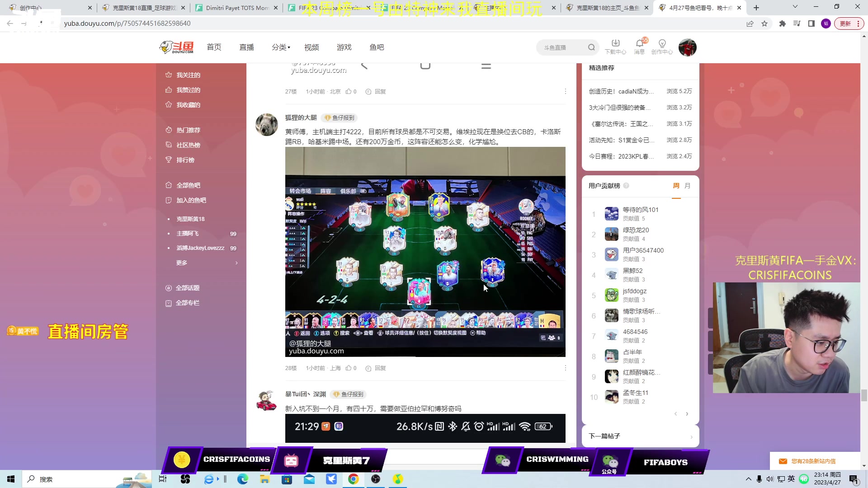Viewport: 868px width, 488px height.
Task: Like the post on floor 28
Action: 349,368
